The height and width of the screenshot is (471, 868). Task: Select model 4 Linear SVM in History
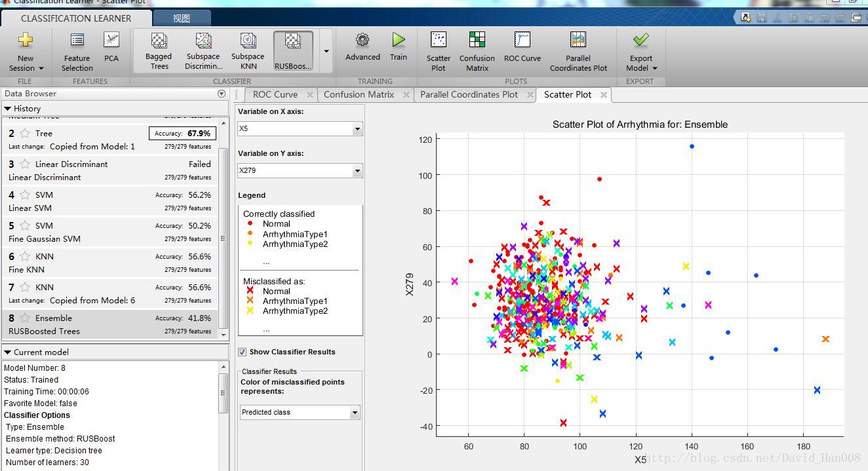(x=109, y=201)
